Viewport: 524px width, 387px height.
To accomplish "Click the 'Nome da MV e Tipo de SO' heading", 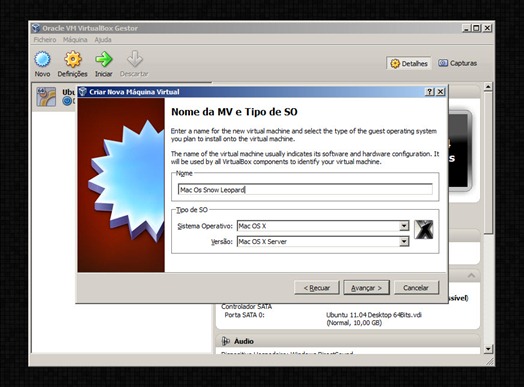I will pyautogui.click(x=234, y=112).
